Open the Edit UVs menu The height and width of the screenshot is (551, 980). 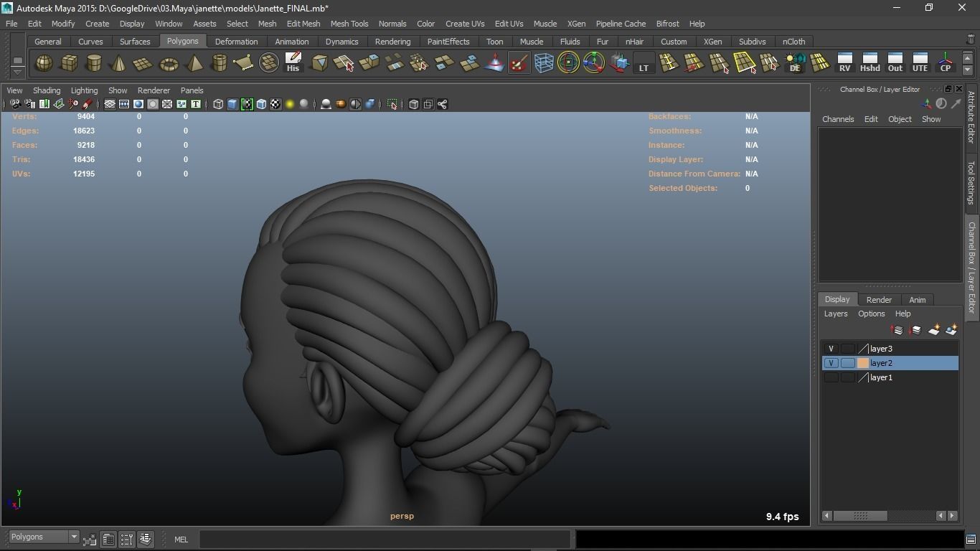[509, 24]
